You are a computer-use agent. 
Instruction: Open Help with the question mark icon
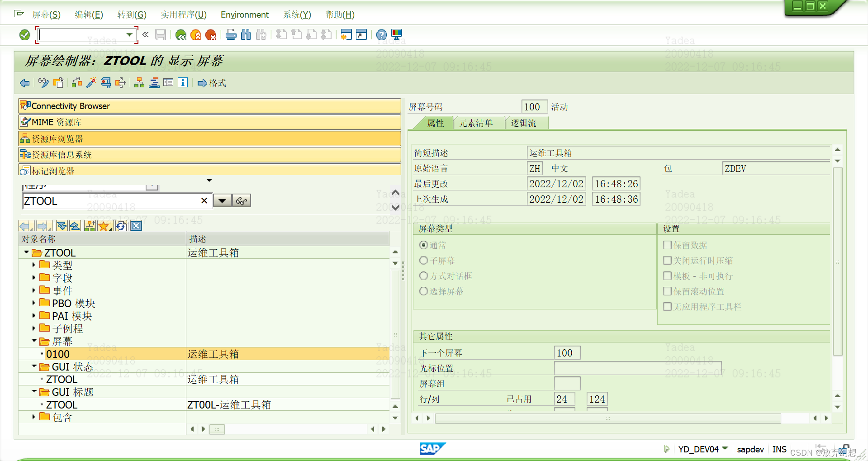(x=382, y=34)
